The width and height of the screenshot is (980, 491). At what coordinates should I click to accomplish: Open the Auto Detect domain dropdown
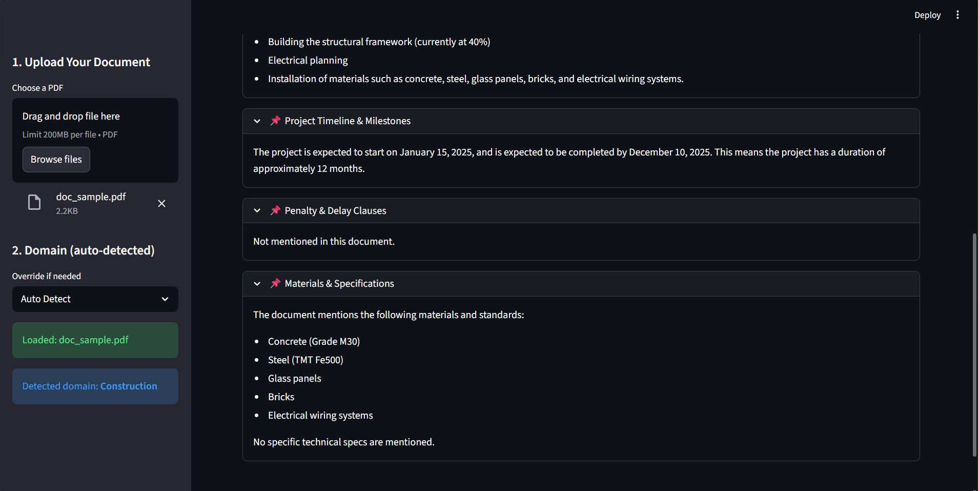point(95,299)
